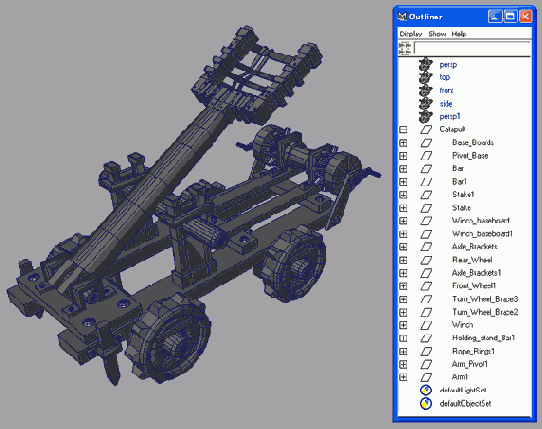The height and width of the screenshot is (429, 542).
Task: Click the top camera icon
Action: 426,77
